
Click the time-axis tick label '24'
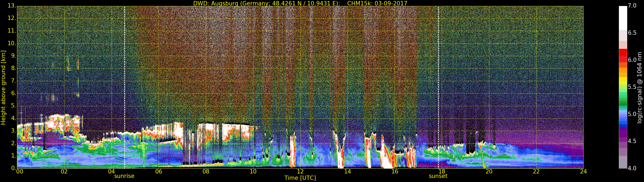[x=583, y=171]
